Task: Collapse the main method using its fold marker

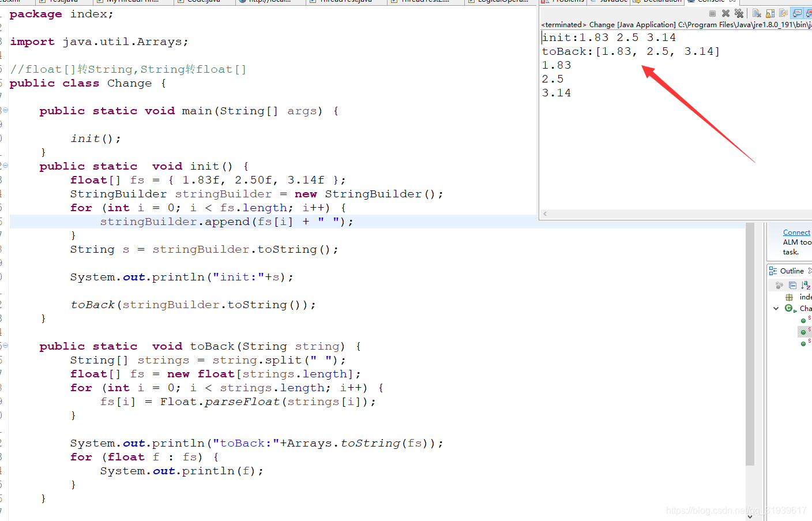Action: pyautogui.click(x=5, y=110)
